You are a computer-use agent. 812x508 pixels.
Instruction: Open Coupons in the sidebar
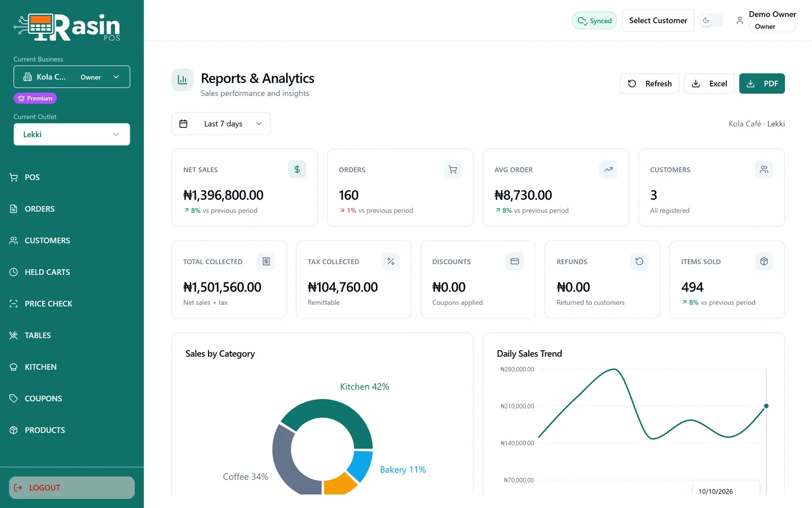coord(72,399)
